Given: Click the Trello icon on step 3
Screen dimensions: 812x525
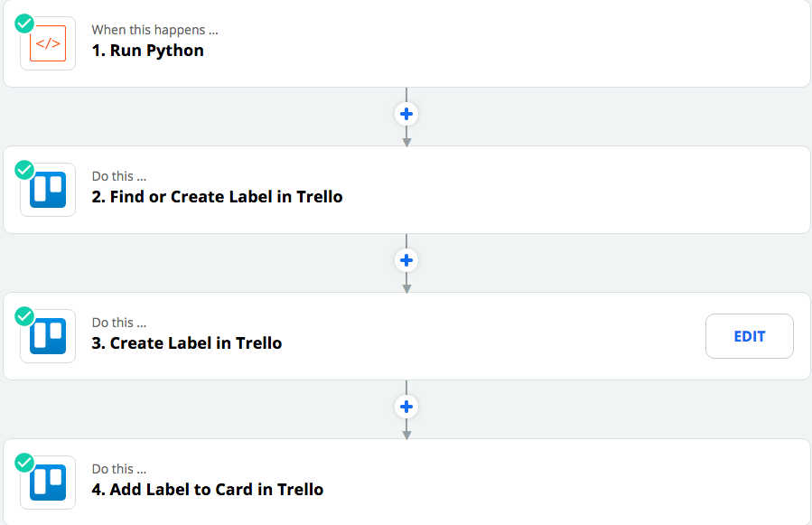Looking at the screenshot, I should coord(48,336).
